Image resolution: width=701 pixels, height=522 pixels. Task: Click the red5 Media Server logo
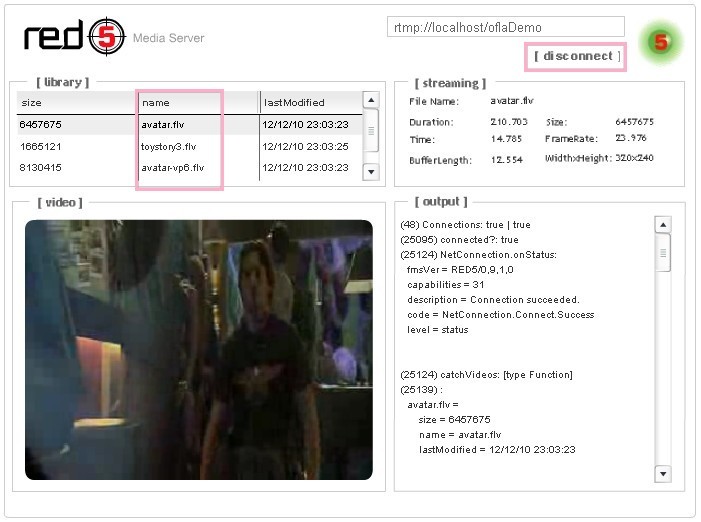click(x=114, y=37)
